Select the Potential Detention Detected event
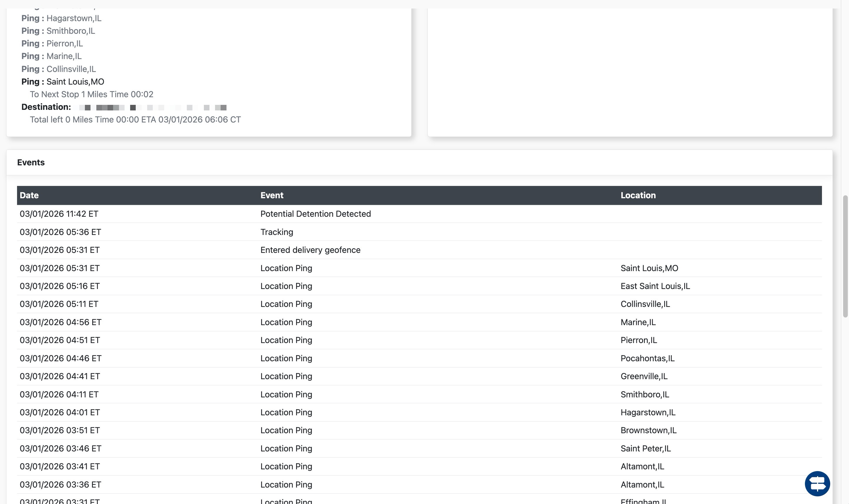Viewport: 849px width, 504px height. (x=315, y=214)
